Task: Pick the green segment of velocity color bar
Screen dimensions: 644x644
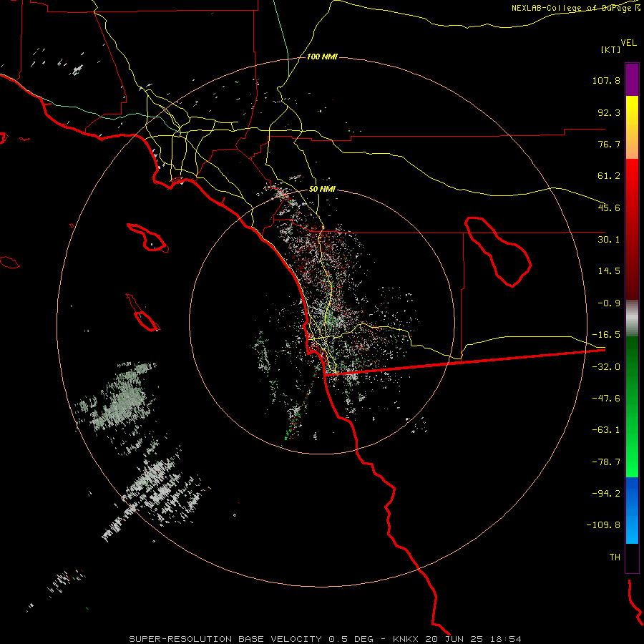Action: click(632, 406)
